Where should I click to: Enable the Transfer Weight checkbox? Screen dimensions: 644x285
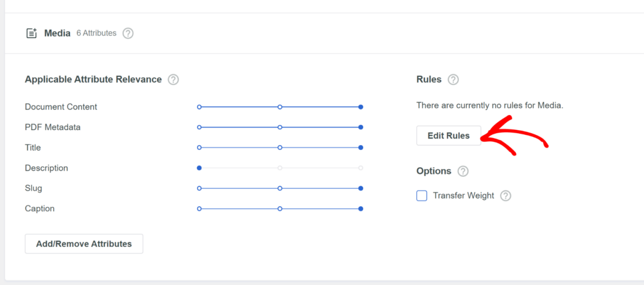422,196
